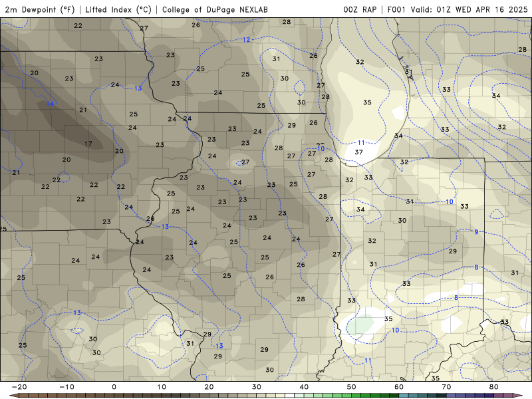The image size is (532, 399).
Task: Pick the dark green swatch just left of 60
Action: tap(394, 395)
